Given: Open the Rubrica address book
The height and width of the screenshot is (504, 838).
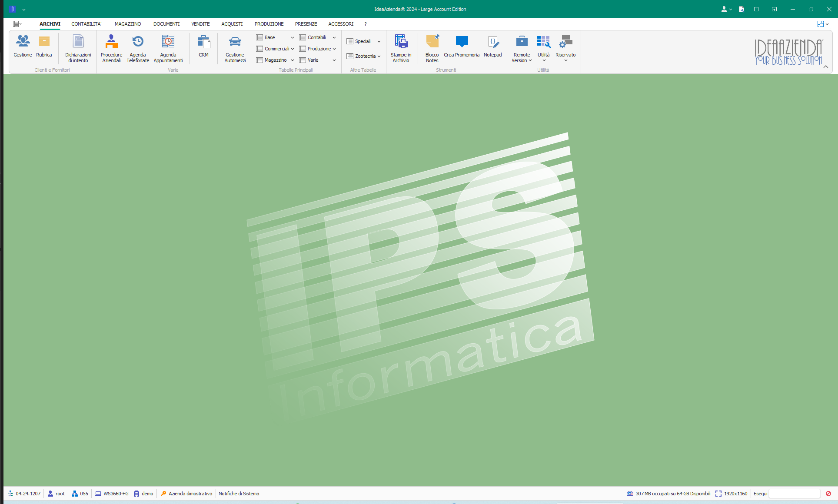Looking at the screenshot, I should [44, 46].
